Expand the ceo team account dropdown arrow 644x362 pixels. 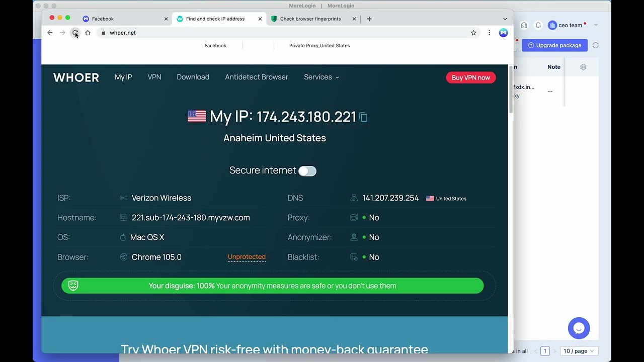(x=596, y=25)
